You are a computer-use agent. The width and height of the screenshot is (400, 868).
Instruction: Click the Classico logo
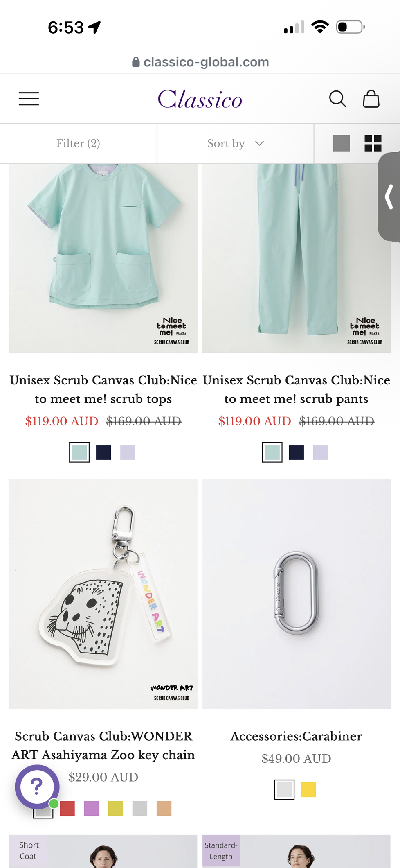(200, 99)
